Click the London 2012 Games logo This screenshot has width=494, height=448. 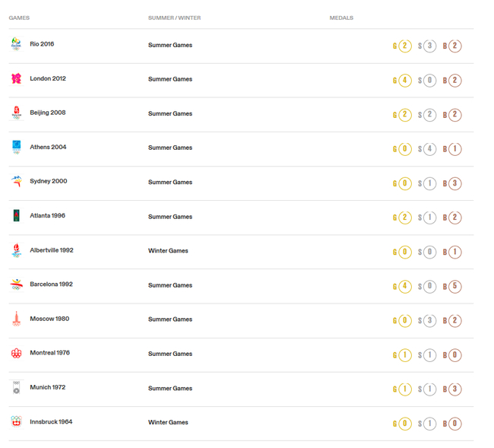[16, 79]
